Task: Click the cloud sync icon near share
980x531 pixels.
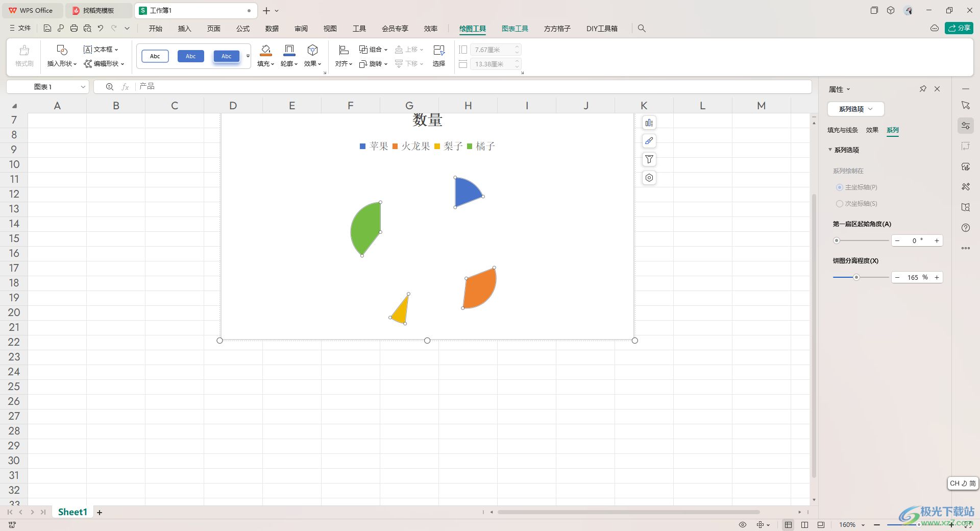Action: pos(935,28)
